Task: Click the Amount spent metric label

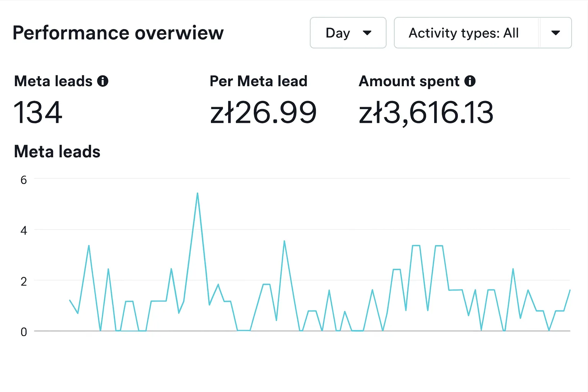Action: click(409, 81)
